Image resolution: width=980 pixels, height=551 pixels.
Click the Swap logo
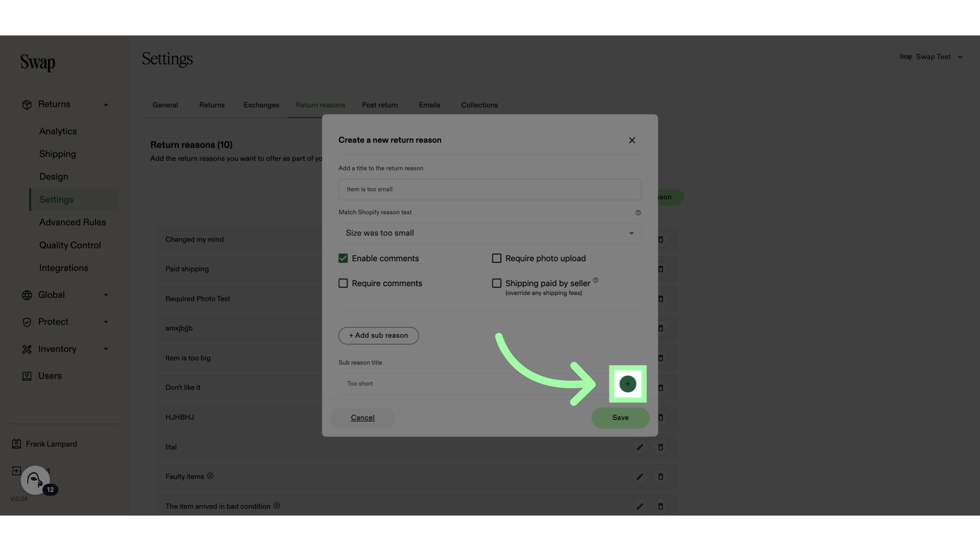(x=38, y=63)
